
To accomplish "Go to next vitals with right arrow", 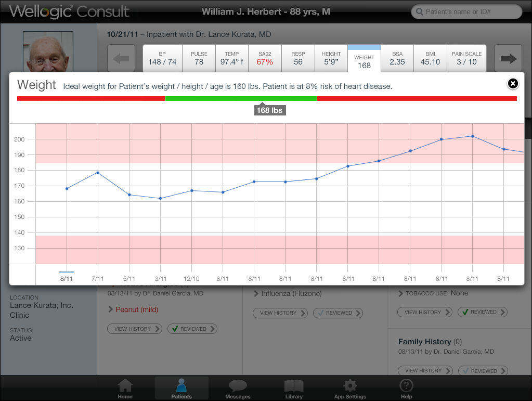I will pos(508,58).
